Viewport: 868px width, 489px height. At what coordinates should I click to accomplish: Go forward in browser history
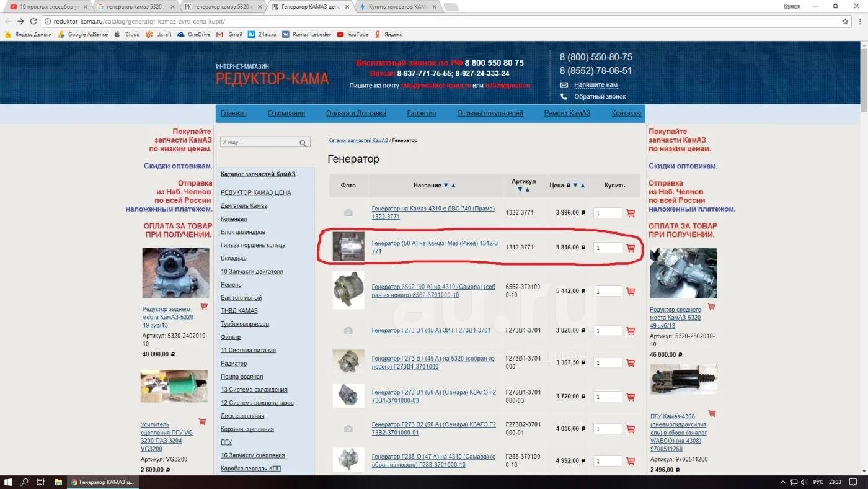(x=20, y=21)
